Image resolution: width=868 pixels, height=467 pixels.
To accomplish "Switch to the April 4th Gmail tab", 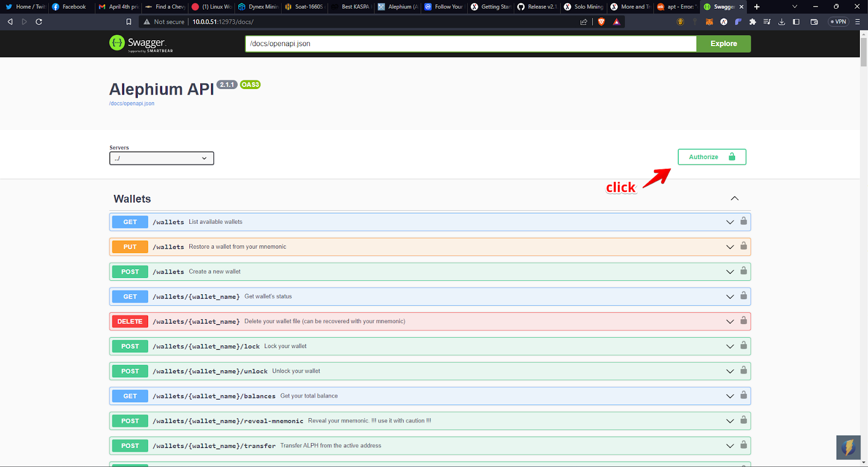I will pos(118,7).
